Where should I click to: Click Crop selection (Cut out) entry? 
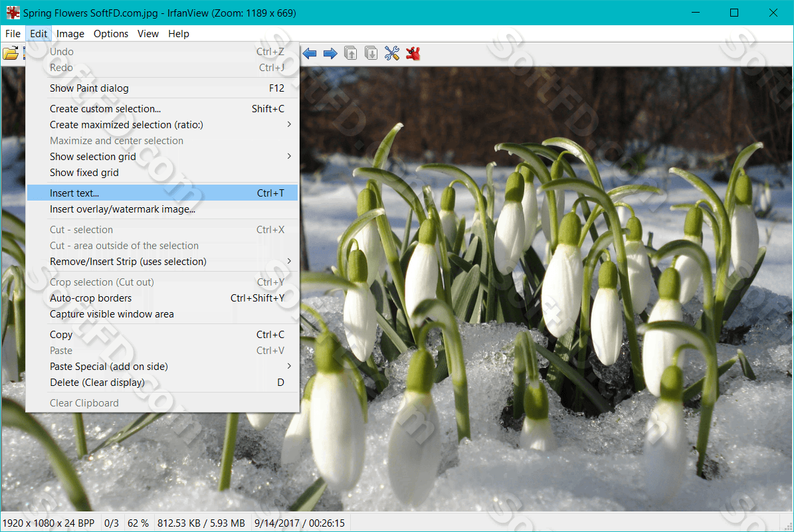pos(163,282)
